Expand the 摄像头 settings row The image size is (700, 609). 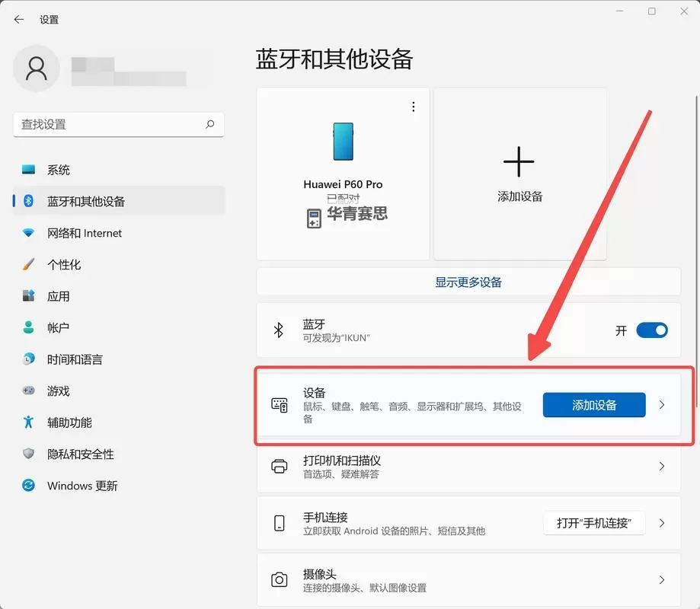click(x=661, y=580)
